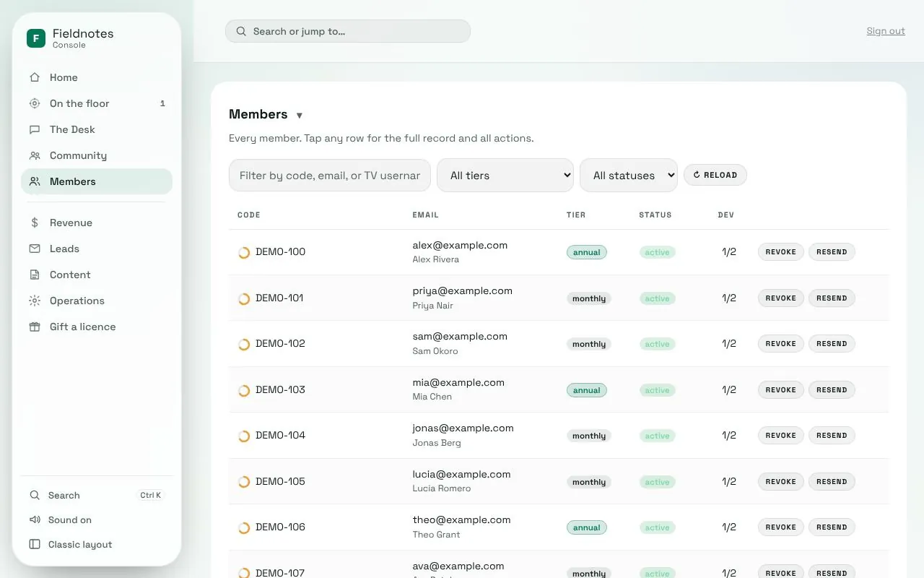Click the Search or jump to field
This screenshot has width=924, height=578.
[x=348, y=31]
